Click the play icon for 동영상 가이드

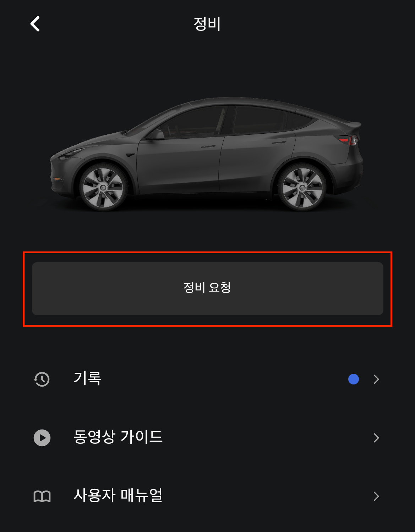pyautogui.click(x=42, y=438)
